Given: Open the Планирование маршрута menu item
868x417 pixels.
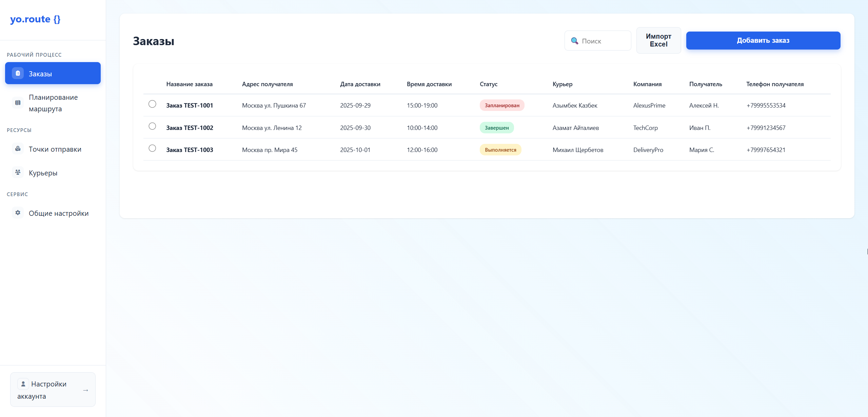Looking at the screenshot, I should (x=53, y=103).
